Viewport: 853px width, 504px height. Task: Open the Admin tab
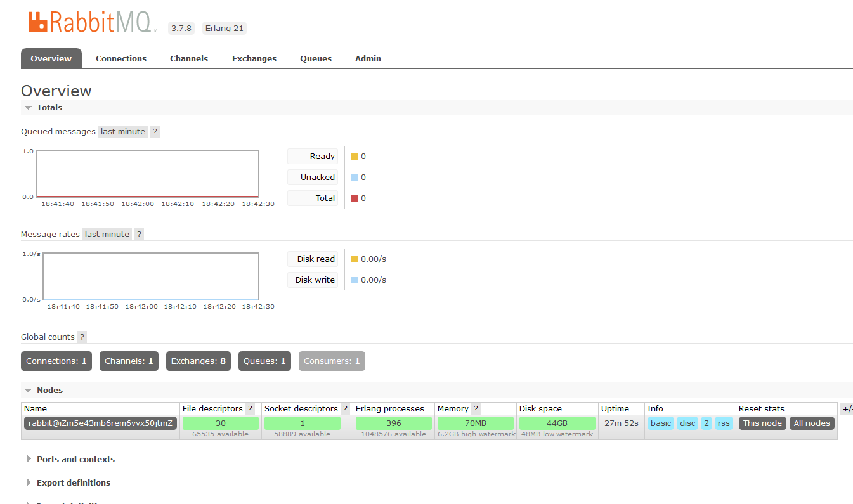tap(368, 58)
